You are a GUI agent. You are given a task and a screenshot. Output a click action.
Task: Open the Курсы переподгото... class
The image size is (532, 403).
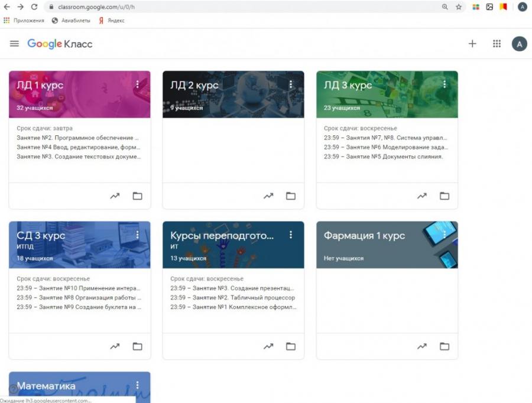click(x=222, y=235)
